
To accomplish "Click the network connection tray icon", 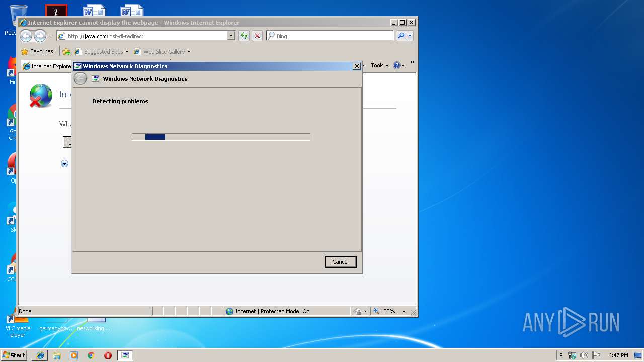I will tap(572, 355).
